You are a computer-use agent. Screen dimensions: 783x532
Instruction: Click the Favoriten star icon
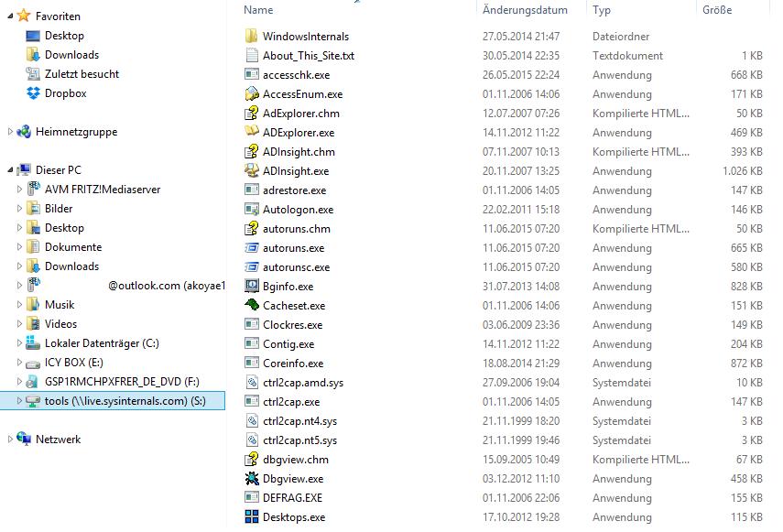pos(24,16)
